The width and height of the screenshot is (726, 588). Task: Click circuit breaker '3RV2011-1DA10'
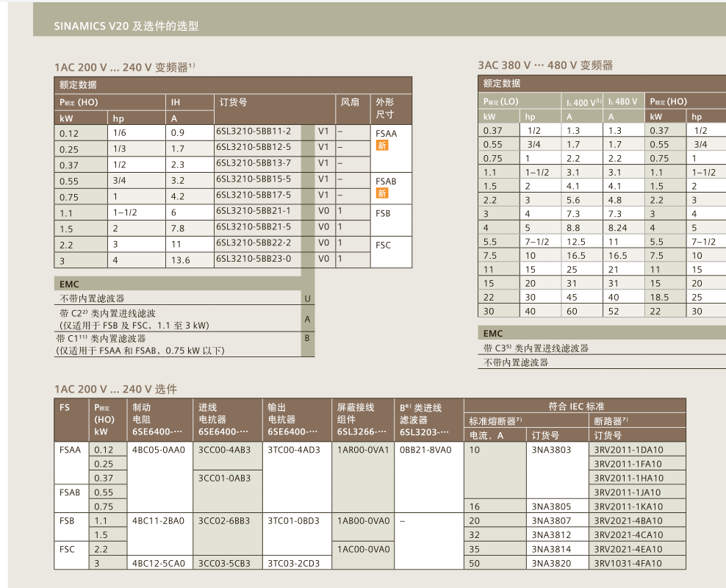628,450
